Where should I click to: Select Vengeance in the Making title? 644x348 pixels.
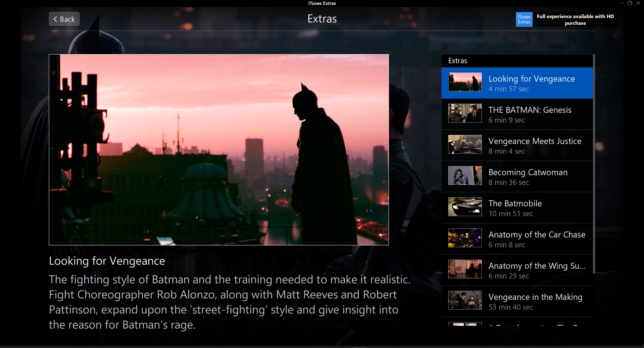click(x=535, y=297)
